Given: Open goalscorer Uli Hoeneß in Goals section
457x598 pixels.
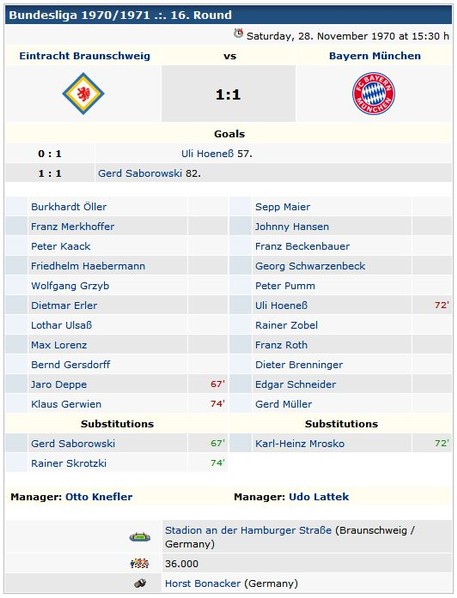Looking at the screenshot, I should click(207, 154).
